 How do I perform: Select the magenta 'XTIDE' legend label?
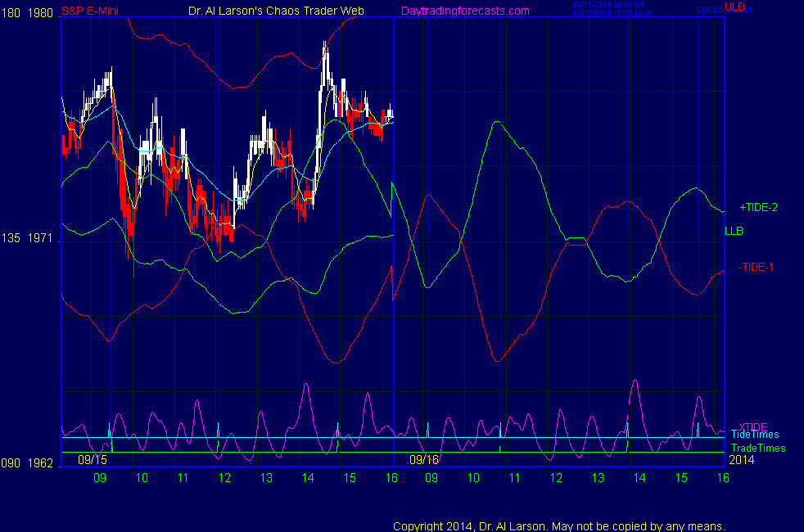pyautogui.click(x=753, y=426)
